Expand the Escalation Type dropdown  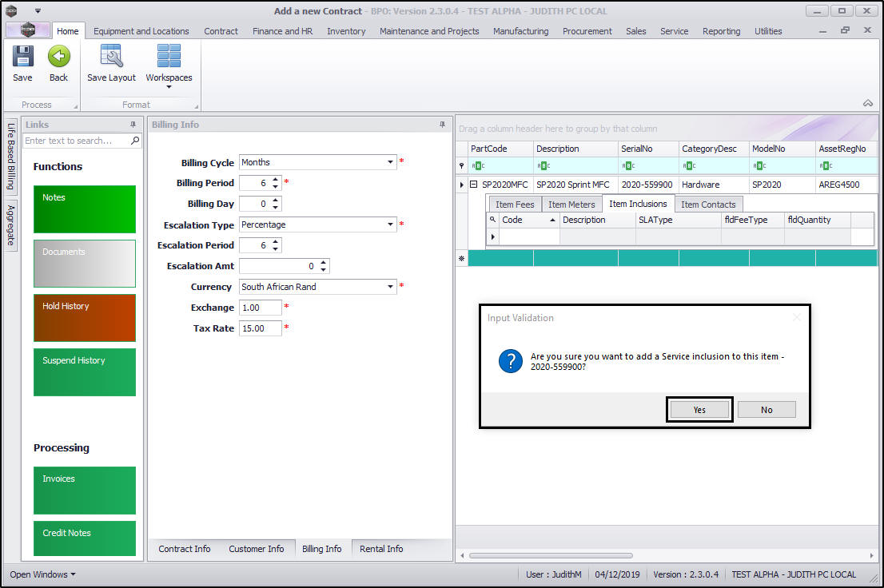(x=391, y=224)
